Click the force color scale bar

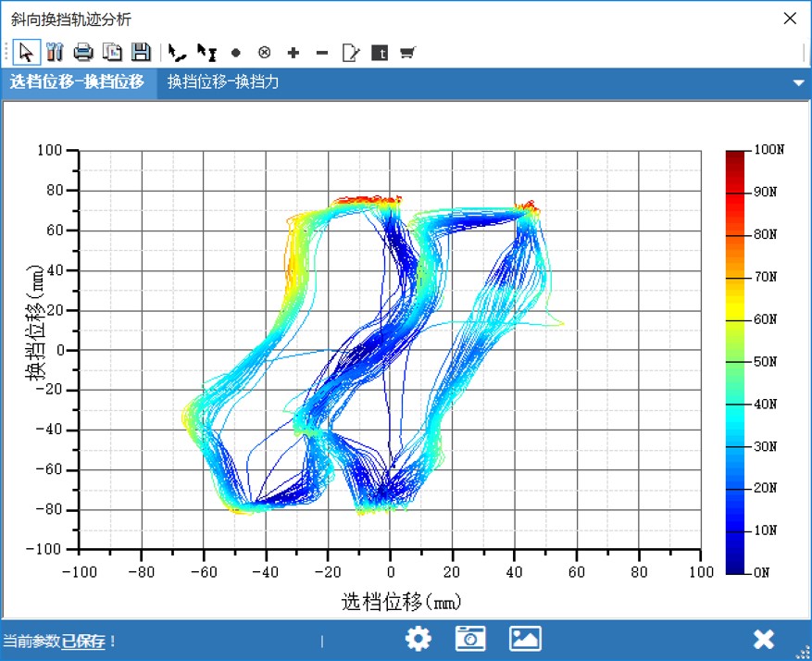click(735, 361)
